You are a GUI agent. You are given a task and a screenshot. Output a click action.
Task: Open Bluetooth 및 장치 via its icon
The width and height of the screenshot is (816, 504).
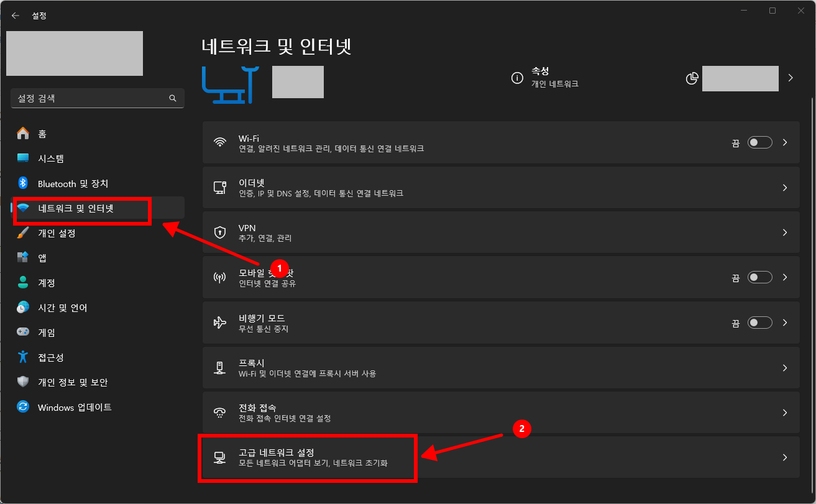coord(23,183)
